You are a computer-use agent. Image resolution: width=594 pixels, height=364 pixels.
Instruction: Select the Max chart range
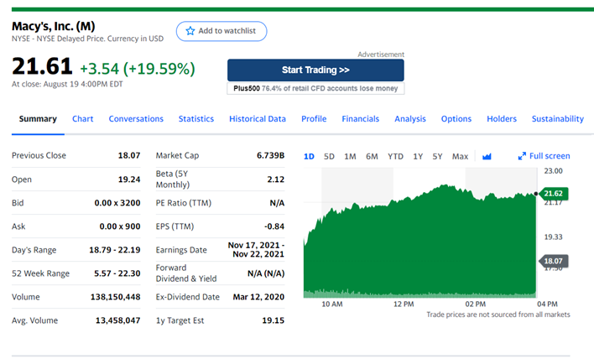461,157
